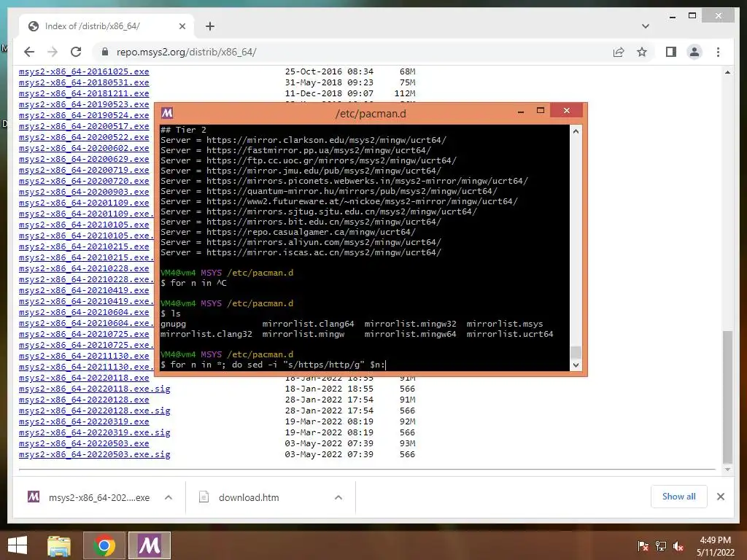Click the sed command line in terminal

coord(273,365)
